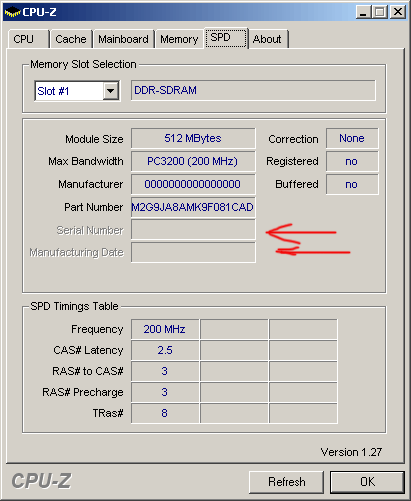Click the RAS# Precharge value cell

(x=165, y=392)
